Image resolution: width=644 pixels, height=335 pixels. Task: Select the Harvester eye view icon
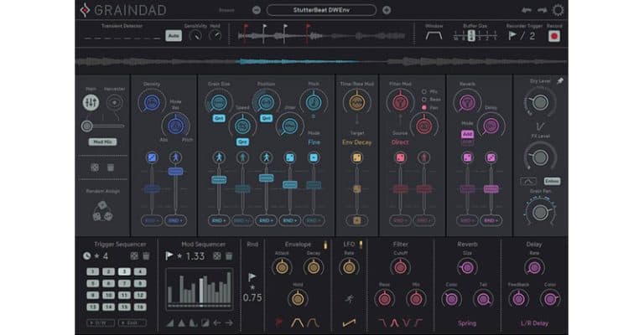pyautogui.click(x=114, y=102)
